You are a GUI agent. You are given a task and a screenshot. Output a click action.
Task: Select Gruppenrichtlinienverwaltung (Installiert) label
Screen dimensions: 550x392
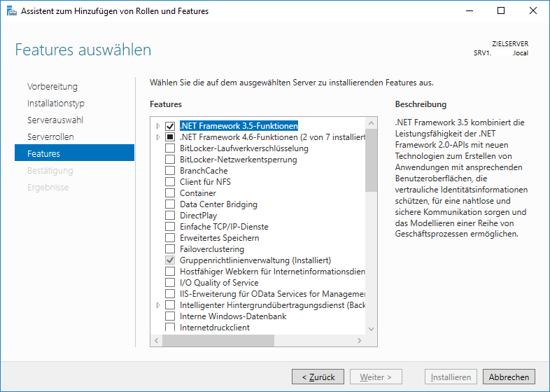click(255, 260)
